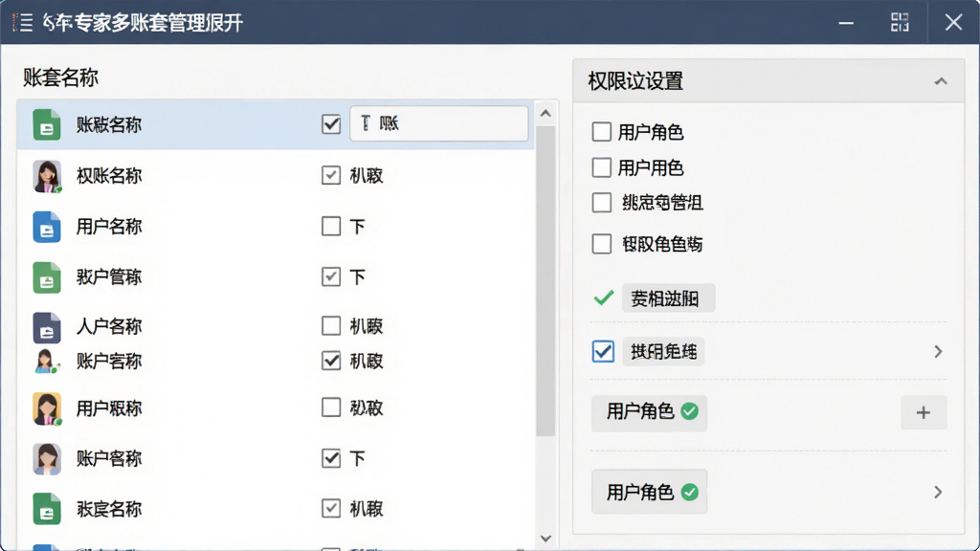Uncheck the checkbox in the 救户管称 row

[331, 276]
